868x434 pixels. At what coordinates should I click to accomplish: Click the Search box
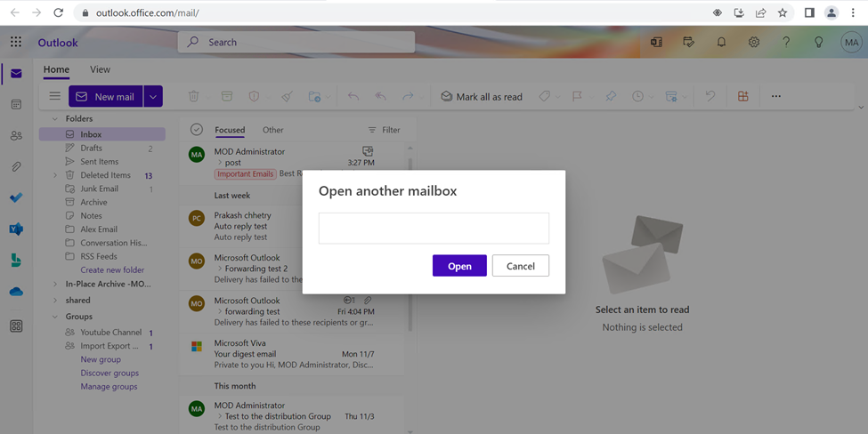point(296,42)
